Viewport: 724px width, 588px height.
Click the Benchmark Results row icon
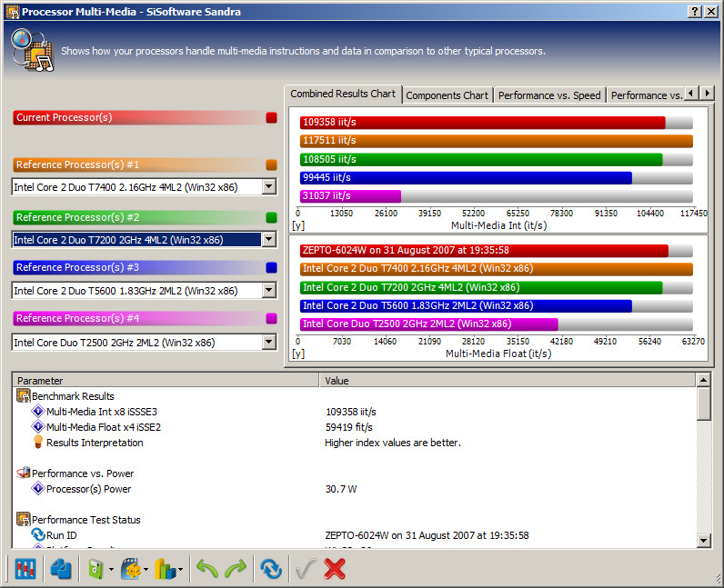pyautogui.click(x=23, y=396)
